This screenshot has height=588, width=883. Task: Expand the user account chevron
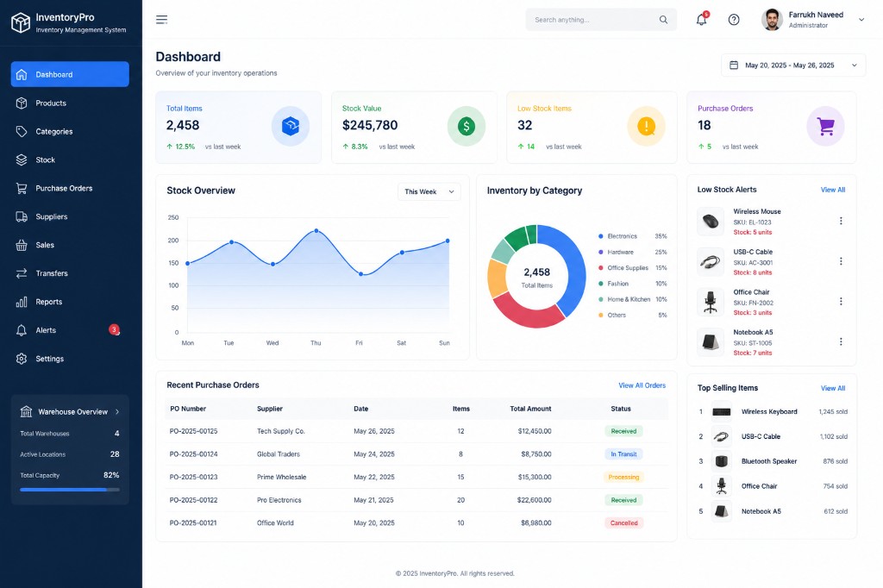[x=861, y=20]
